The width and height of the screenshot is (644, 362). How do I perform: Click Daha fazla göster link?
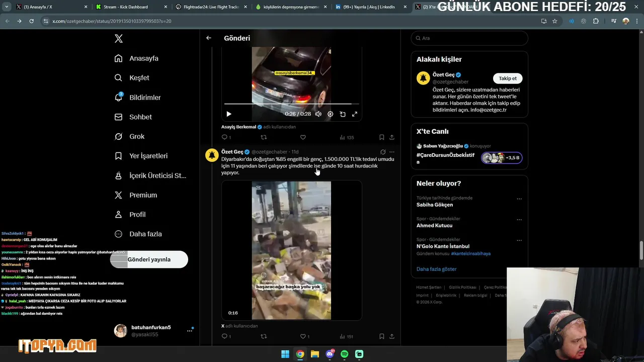click(x=437, y=269)
